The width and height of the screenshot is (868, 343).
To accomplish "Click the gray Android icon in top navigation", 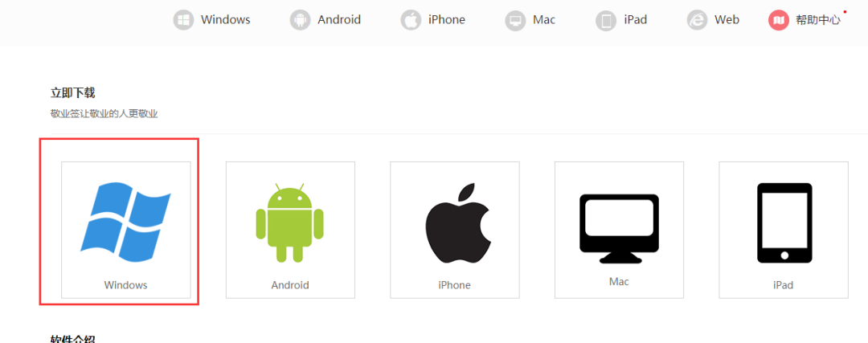I will point(300,20).
